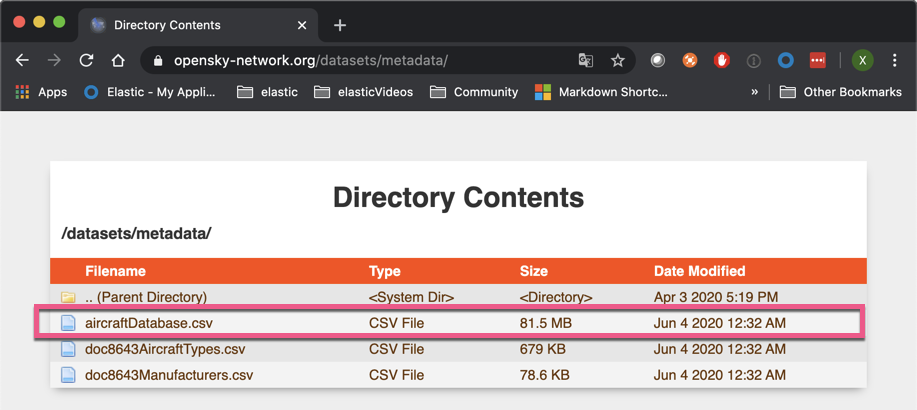
Task: Open the Apps bookmarks shortcut
Action: [x=41, y=92]
